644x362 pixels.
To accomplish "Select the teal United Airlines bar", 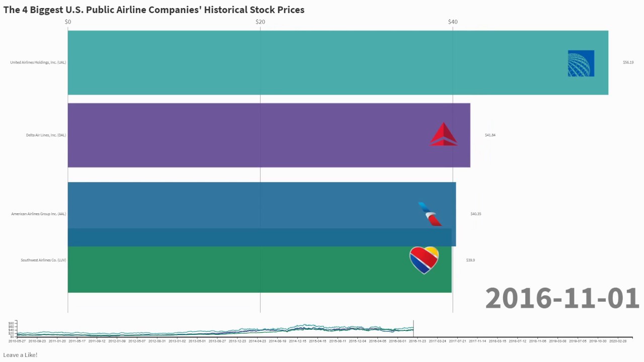I will pos(302,62).
